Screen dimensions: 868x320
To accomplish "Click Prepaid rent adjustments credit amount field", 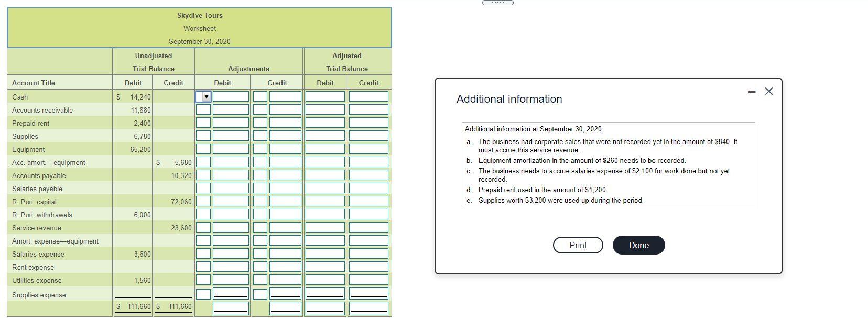I will pyautogui.click(x=286, y=123).
